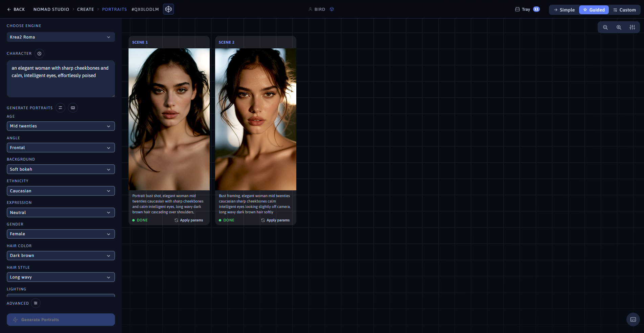Image resolution: width=644 pixels, height=333 pixels.
Task: Open character history clock icon
Action: click(39, 53)
